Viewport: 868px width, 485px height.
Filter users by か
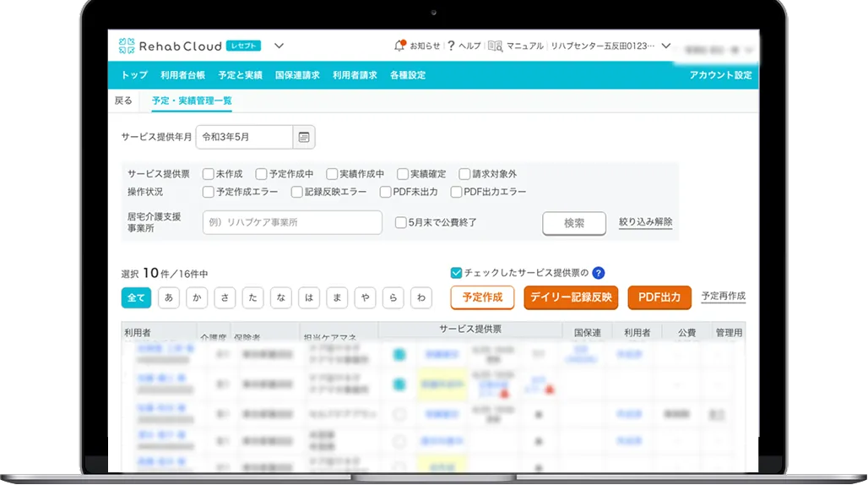197,298
